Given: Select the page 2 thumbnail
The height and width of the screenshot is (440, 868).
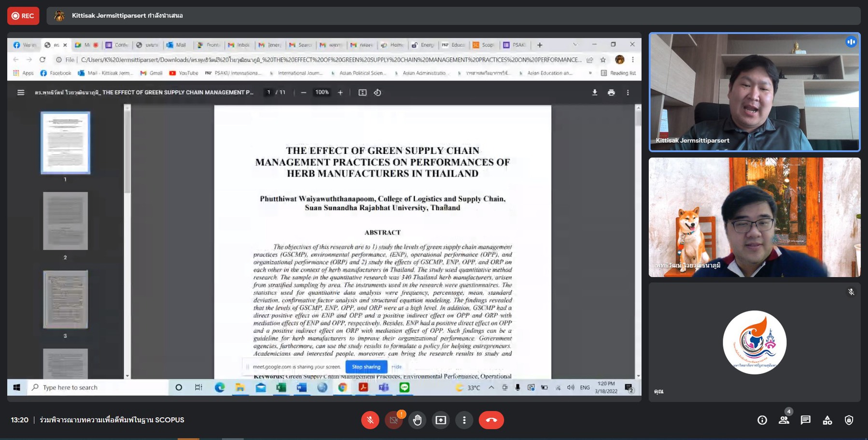Looking at the screenshot, I should coord(65,221).
